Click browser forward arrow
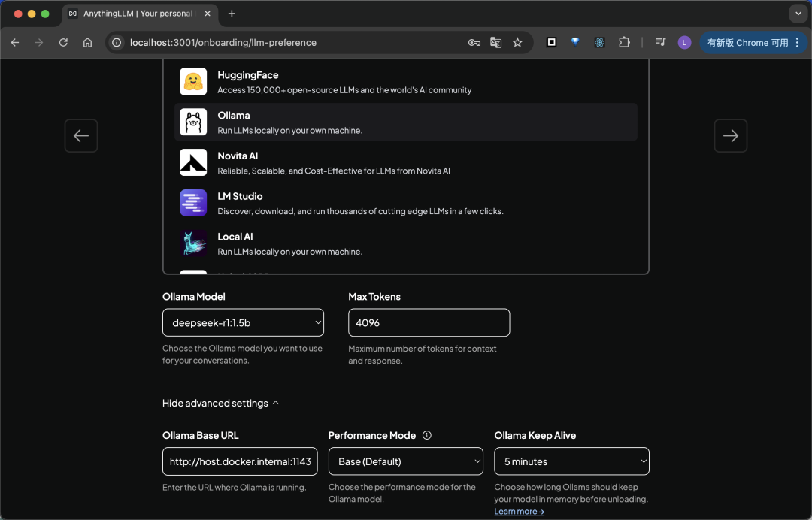This screenshot has width=812, height=520. coord(39,42)
